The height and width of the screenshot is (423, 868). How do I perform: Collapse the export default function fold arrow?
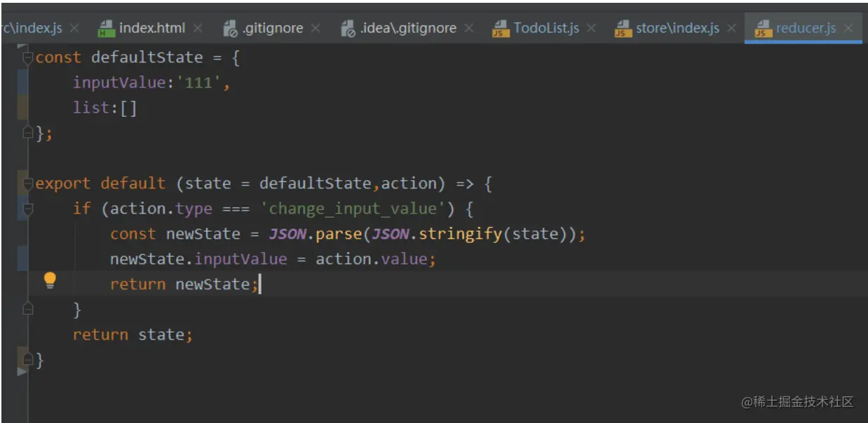[28, 184]
